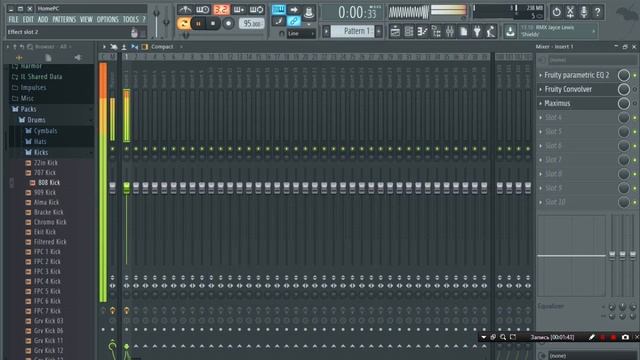Open the TOOLS menu
The image size is (640, 360).
131,19
